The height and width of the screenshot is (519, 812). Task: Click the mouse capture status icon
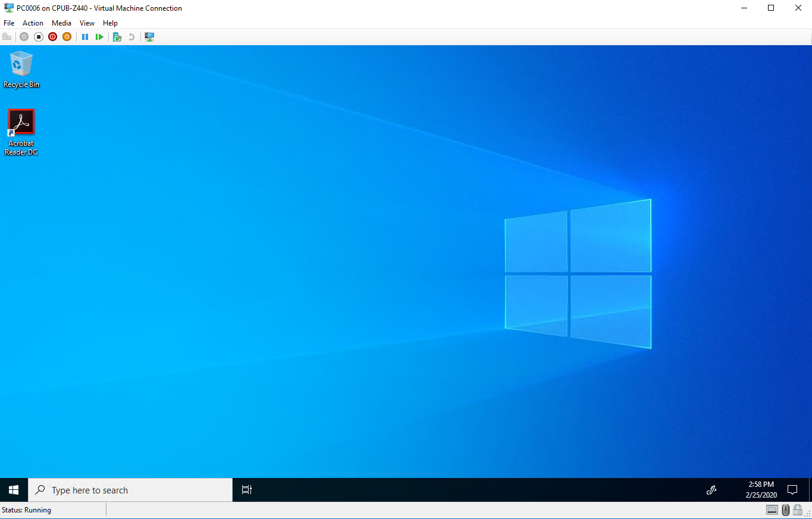click(x=785, y=509)
